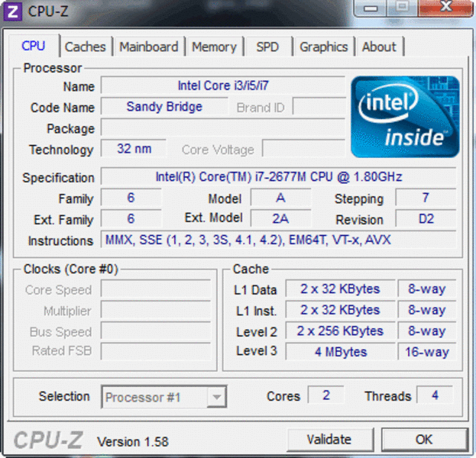Switch to the Caches tab
The height and width of the screenshot is (458, 476).
click(x=86, y=47)
